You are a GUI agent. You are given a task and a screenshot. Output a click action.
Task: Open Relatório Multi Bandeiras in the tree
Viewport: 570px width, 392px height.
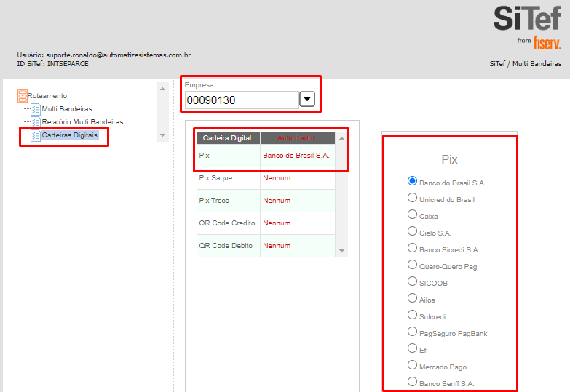(x=82, y=122)
